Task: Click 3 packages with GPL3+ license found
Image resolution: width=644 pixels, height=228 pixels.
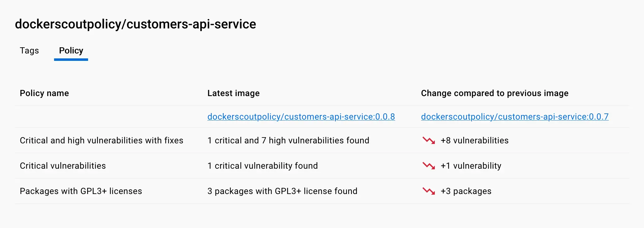Action: [x=282, y=191]
